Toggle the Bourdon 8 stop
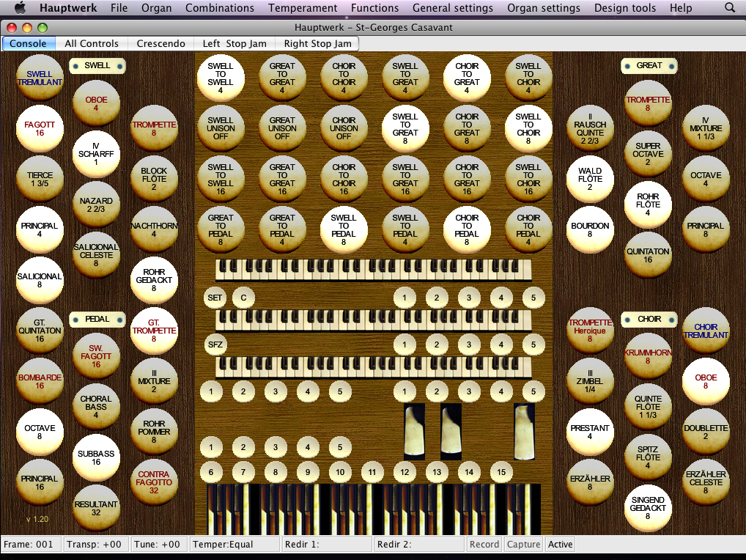 point(590,229)
